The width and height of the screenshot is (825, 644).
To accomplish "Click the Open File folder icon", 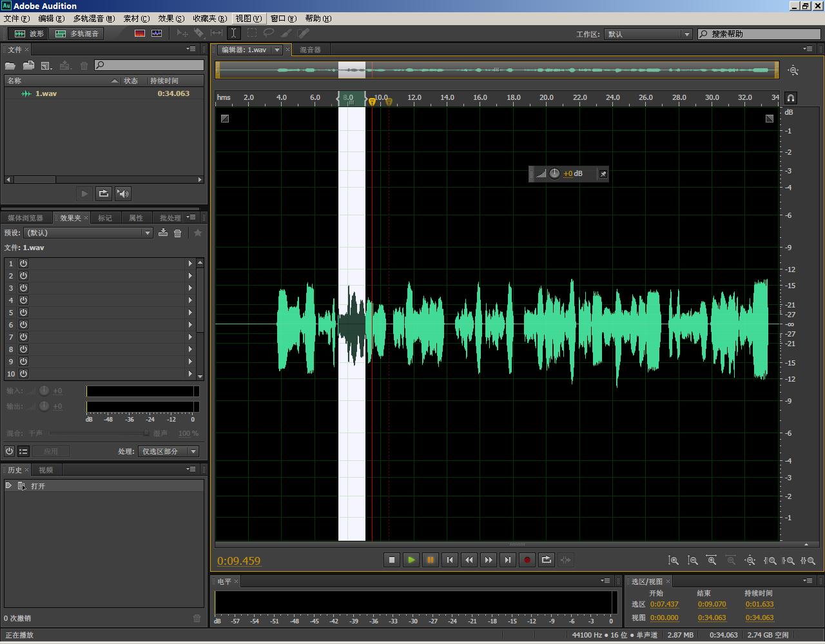I will [10, 65].
